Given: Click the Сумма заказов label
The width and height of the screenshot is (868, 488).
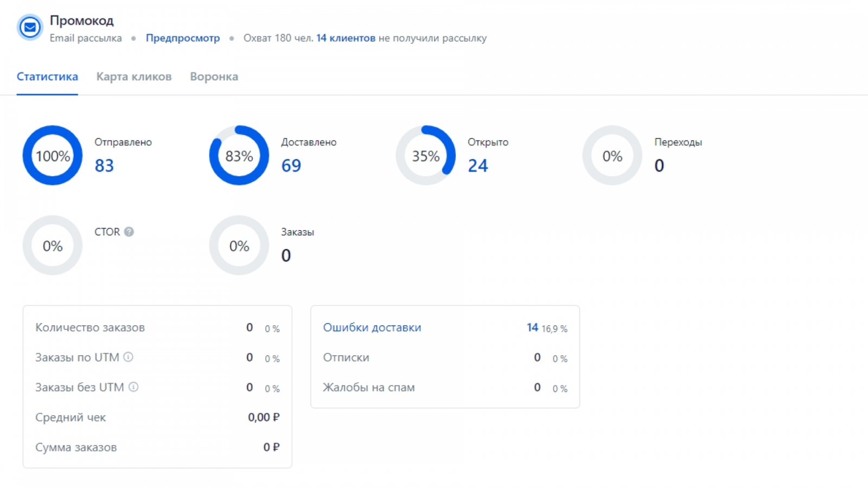Looking at the screenshot, I should click(76, 447).
